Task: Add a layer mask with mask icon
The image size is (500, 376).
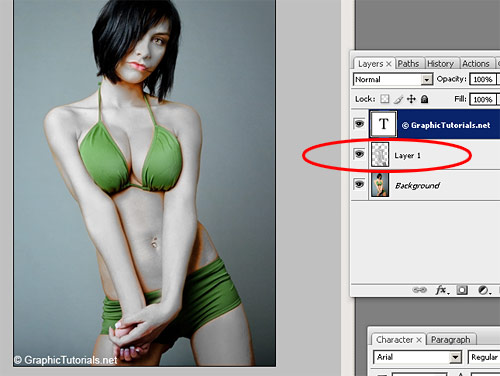Action: click(462, 290)
